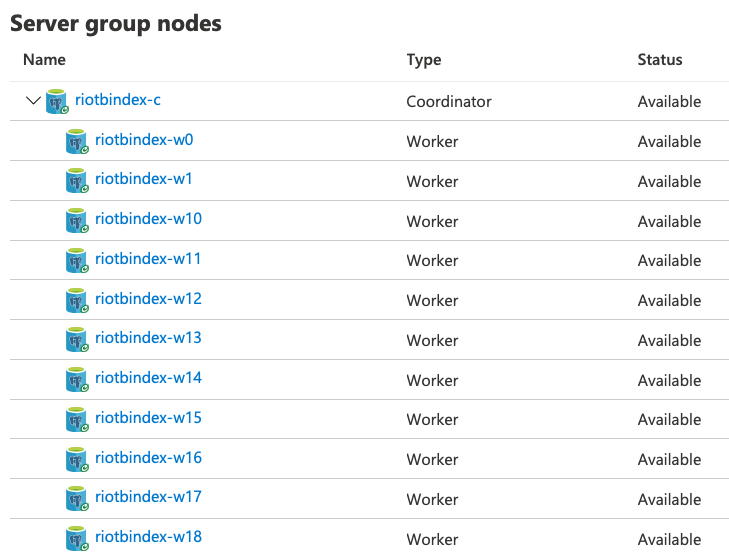Viewport: 729px width, 556px height.
Task: Click the Worker type for riotbindex-w0
Action: click(x=432, y=141)
